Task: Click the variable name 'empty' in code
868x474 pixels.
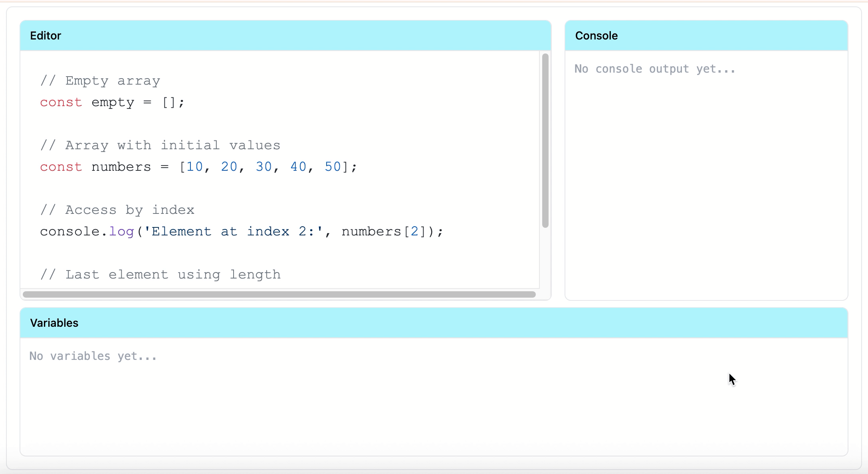Action: pos(113,103)
